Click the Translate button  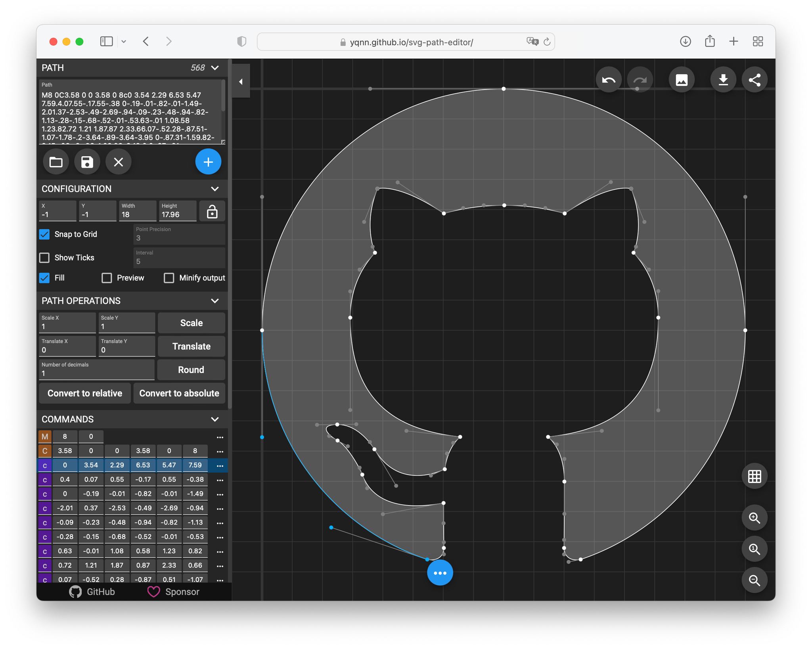pyautogui.click(x=192, y=346)
